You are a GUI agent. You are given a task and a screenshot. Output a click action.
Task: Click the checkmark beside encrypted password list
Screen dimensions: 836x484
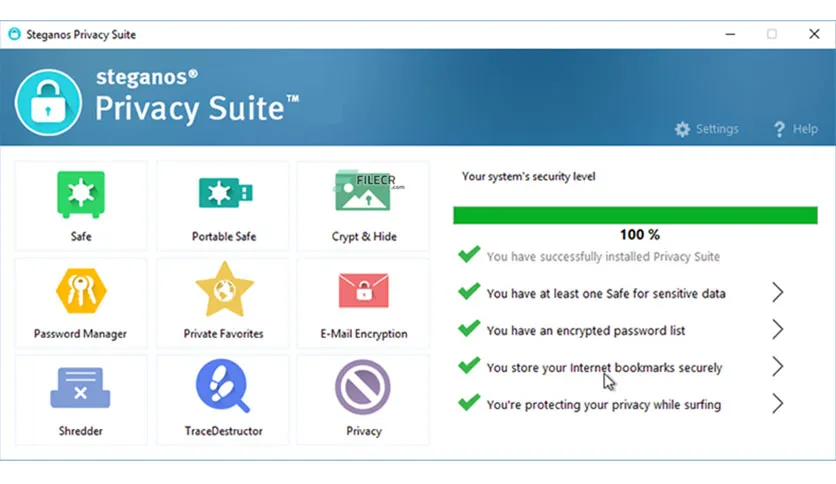click(469, 328)
